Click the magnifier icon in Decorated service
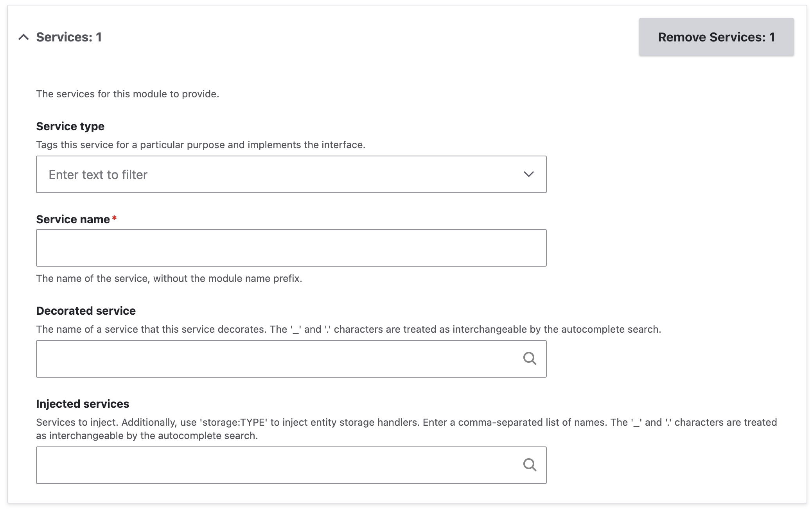 (x=530, y=358)
